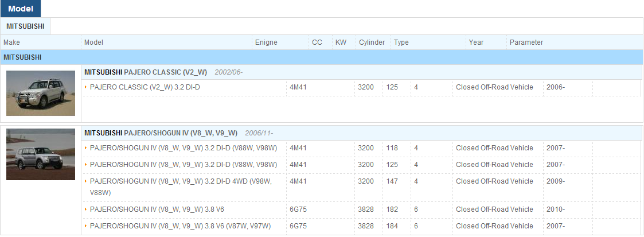This screenshot has height=237, width=644.
Task: Click the 184 KW value
Action: pos(392,226)
